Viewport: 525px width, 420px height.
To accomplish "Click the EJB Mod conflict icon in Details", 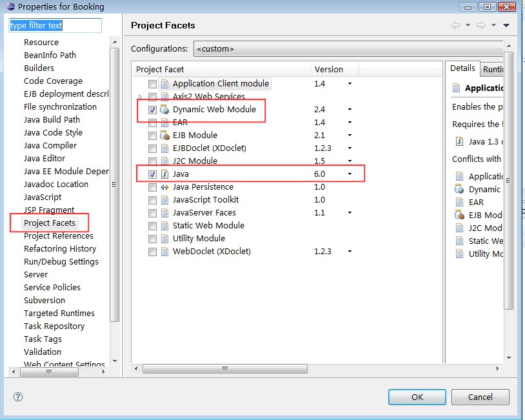I will 459,215.
